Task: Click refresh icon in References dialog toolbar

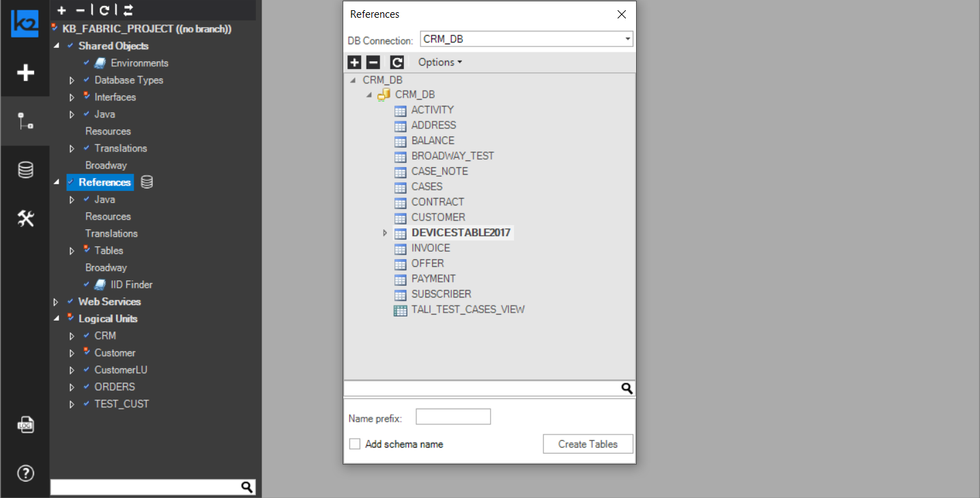Action: pyautogui.click(x=397, y=63)
